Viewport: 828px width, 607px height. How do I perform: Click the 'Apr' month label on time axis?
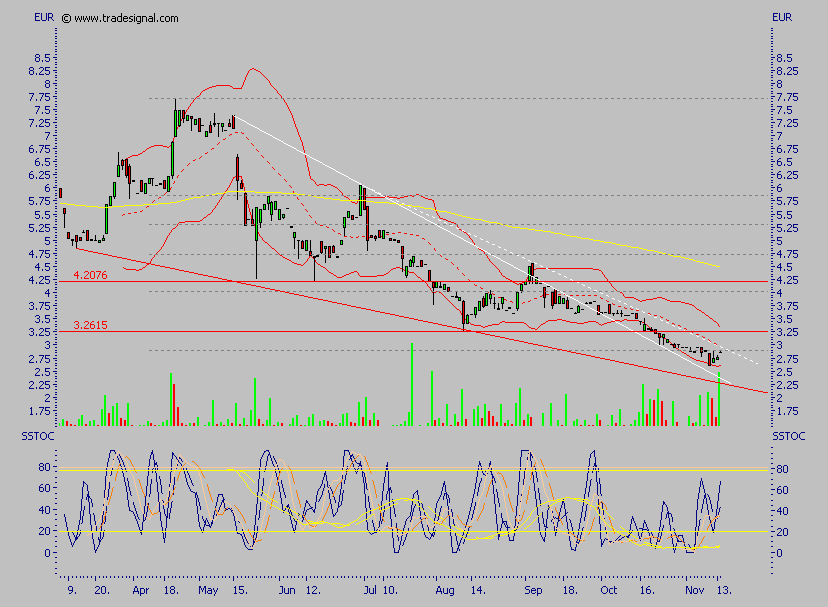coord(140,591)
